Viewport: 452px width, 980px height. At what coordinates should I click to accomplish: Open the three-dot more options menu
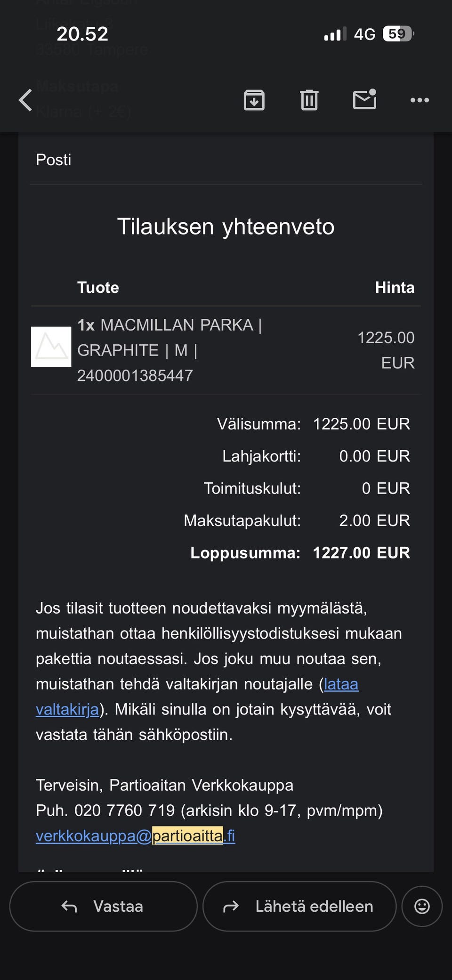pyautogui.click(x=420, y=100)
